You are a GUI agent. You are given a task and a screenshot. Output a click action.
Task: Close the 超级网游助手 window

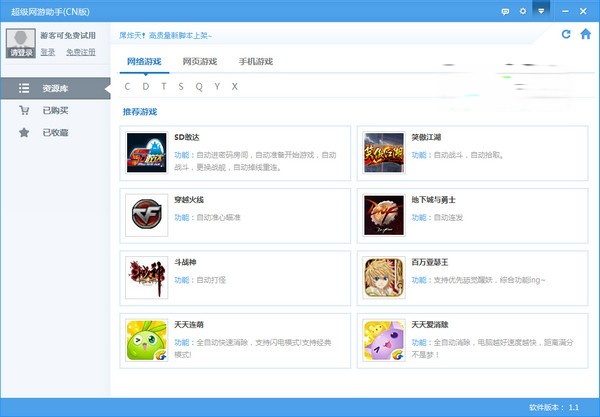click(x=583, y=11)
